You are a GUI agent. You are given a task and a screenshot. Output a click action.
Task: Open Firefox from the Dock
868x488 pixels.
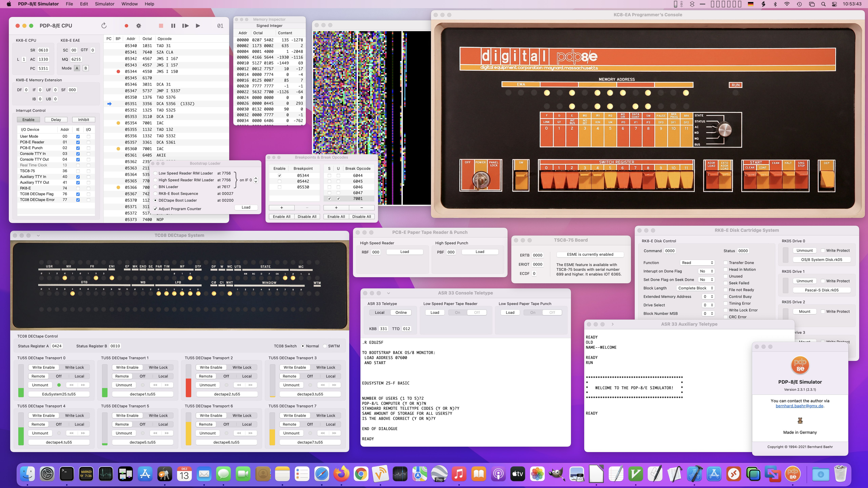point(341,474)
